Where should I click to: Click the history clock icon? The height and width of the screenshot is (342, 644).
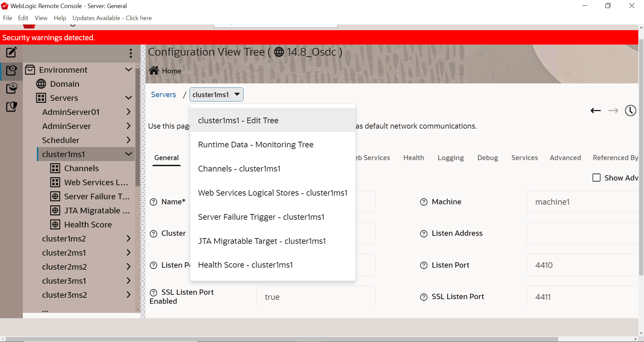pos(630,111)
